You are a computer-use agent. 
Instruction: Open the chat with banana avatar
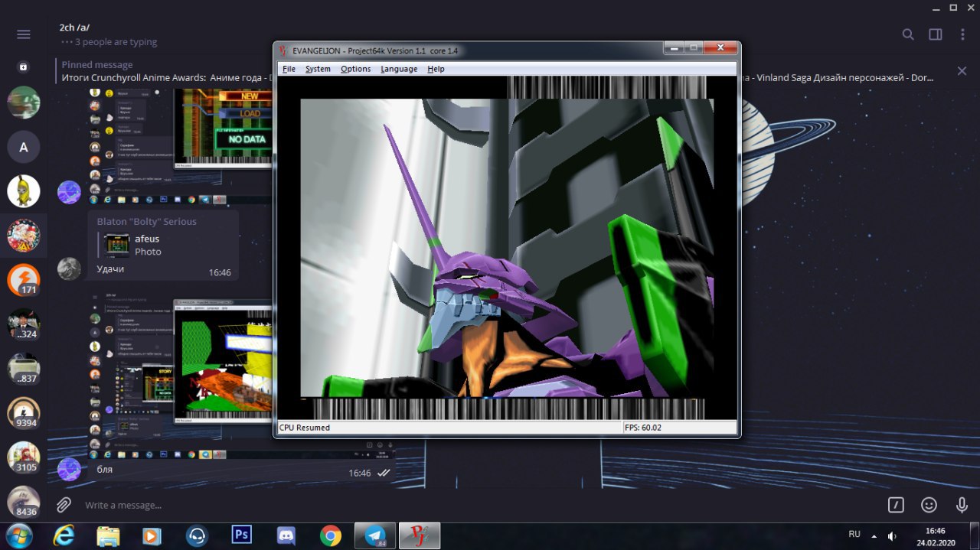[x=24, y=191]
